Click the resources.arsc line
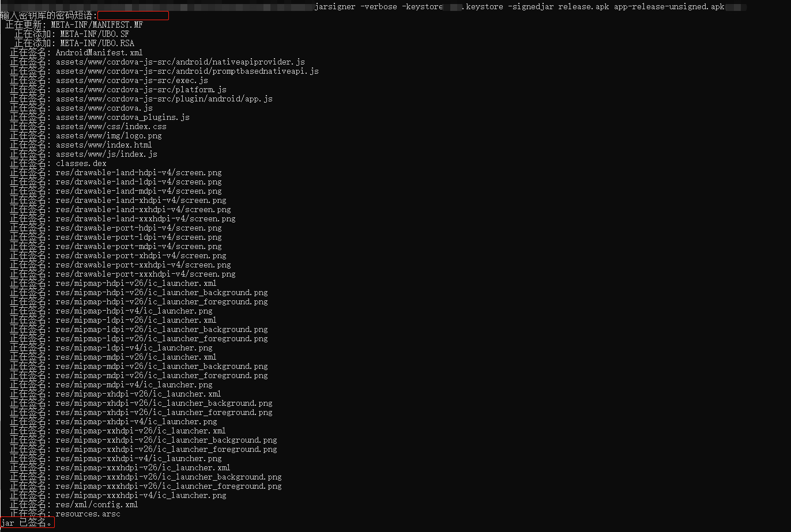Image resolution: width=791 pixels, height=532 pixels. coord(65,514)
